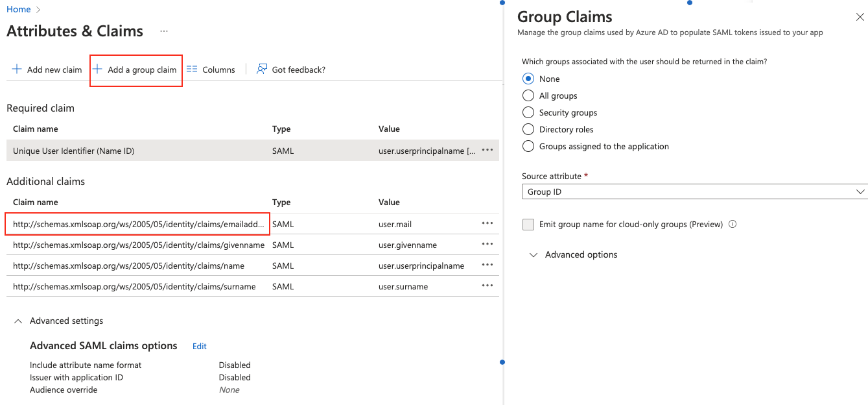Edit the Advanced SAML claims options
This screenshot has width=868, height=405.
pyautogui.click(x=199, y=346)
